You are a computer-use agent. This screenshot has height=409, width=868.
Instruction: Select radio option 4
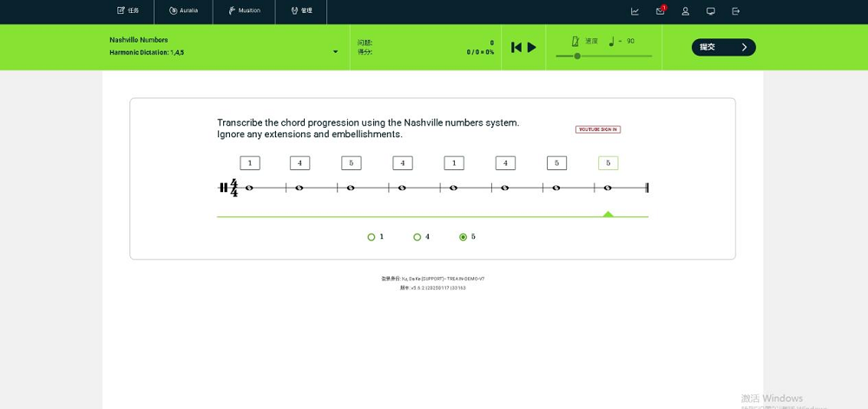[418, 237]
